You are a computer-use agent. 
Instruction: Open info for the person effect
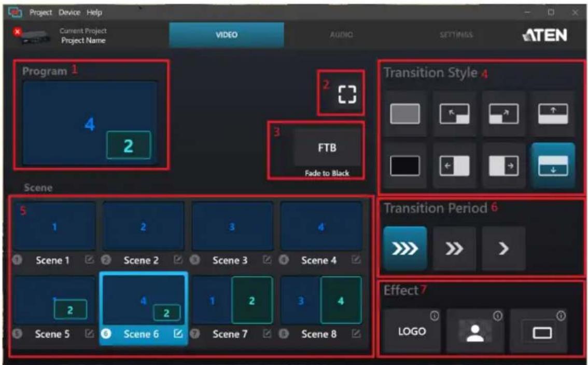[498, 316]
